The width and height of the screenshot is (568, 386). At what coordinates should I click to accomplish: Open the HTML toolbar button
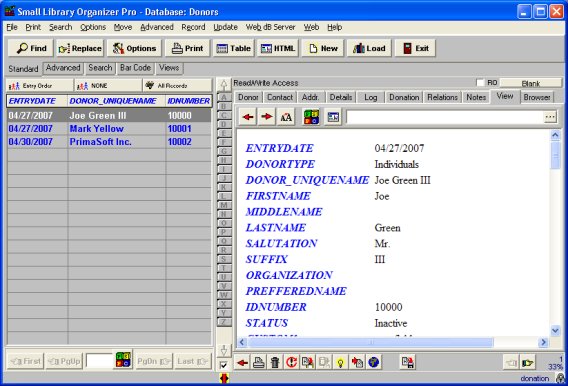click(278, 48)
